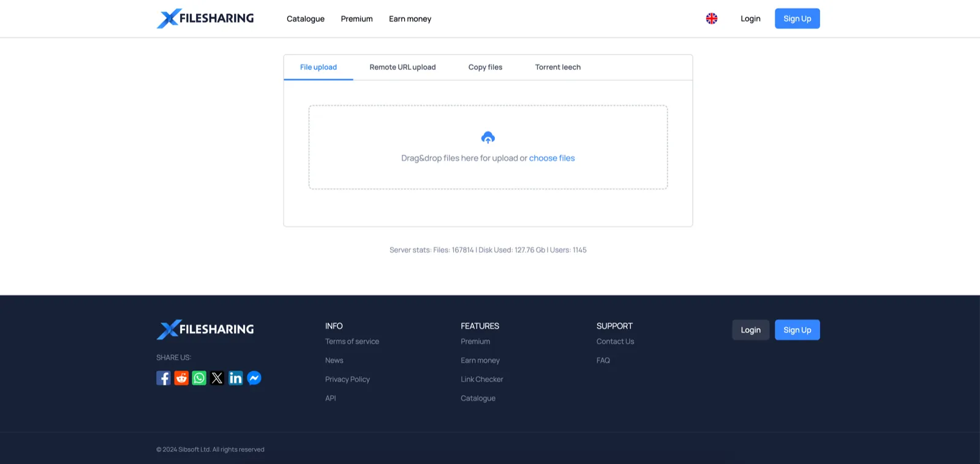The height and width of the screenshot is (464, 980).
Task: Share on X (Twitter) via footer icon
Action: click(x=217, y=378)
